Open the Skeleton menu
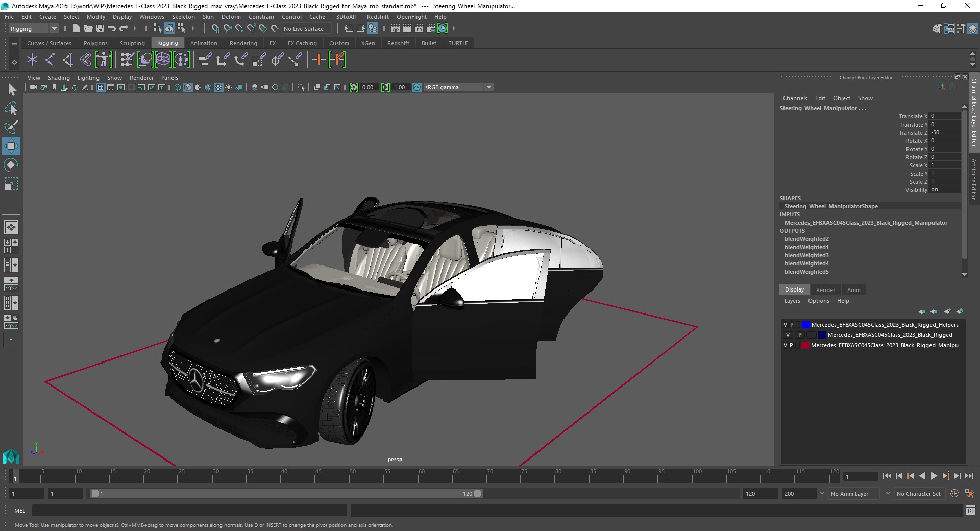Viewport: 980px width, 531px height. (x=183, y=17)
